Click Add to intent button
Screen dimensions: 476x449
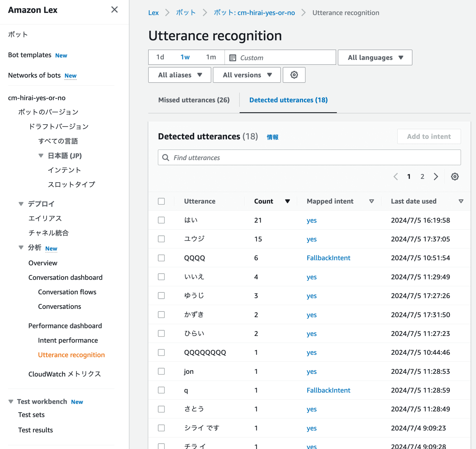pyautogui.click(x=429, y=136)
